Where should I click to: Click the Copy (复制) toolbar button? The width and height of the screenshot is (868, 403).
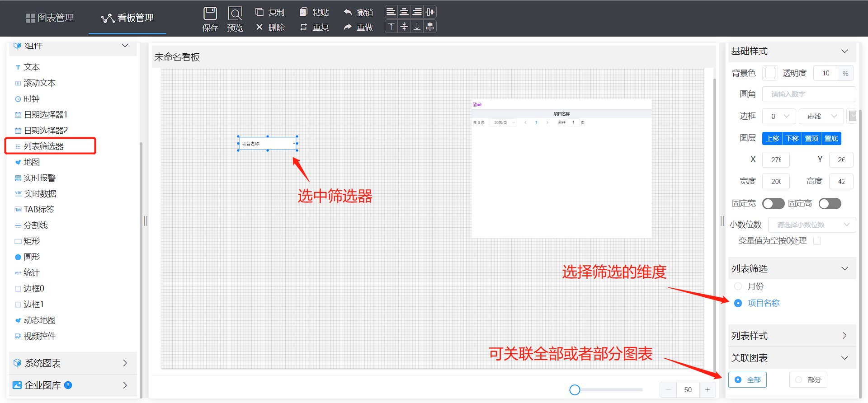pyautogui.click(x=270, y=12)
